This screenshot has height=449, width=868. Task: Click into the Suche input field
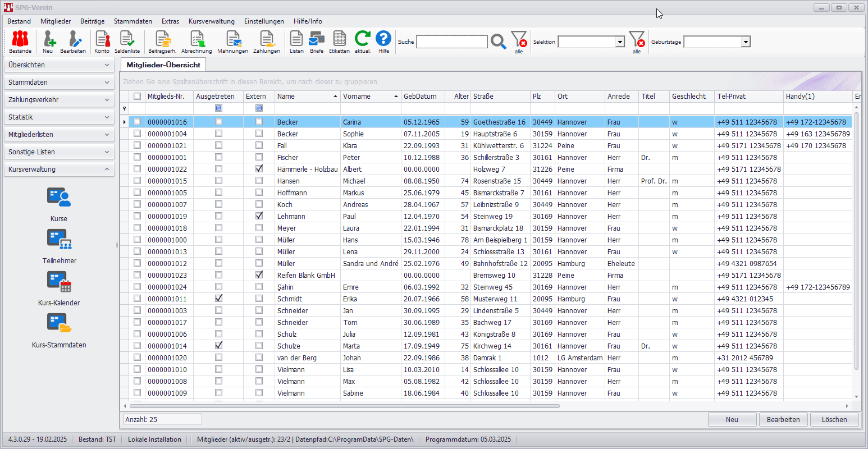click(x=452, y=42)
